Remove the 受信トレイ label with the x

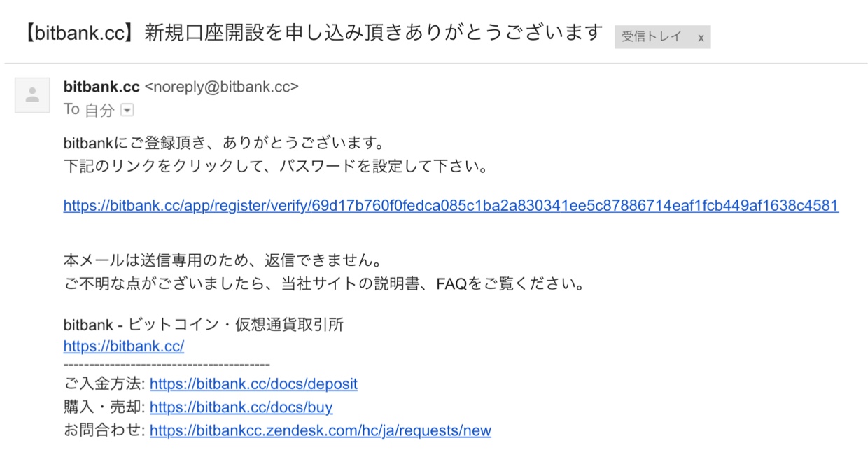click(x=701, y=38)
